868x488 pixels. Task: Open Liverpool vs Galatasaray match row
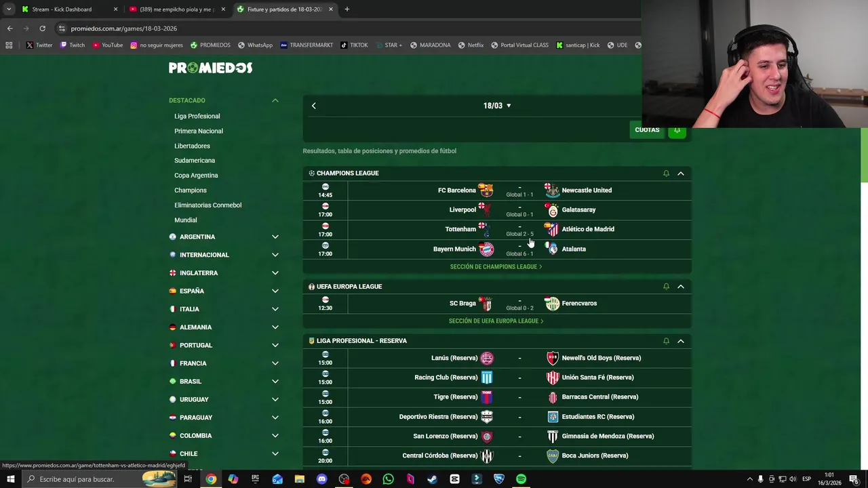(497, 210)
